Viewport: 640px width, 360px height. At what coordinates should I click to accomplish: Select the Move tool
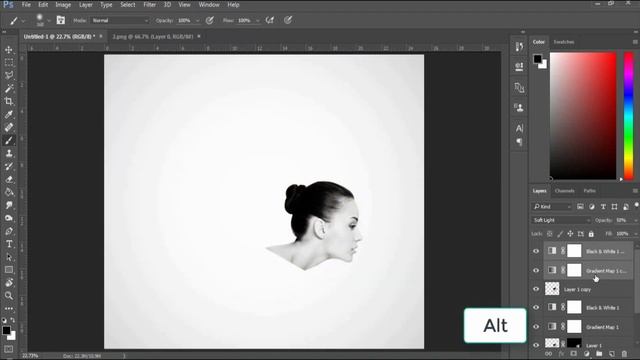[x=9, y=50]
